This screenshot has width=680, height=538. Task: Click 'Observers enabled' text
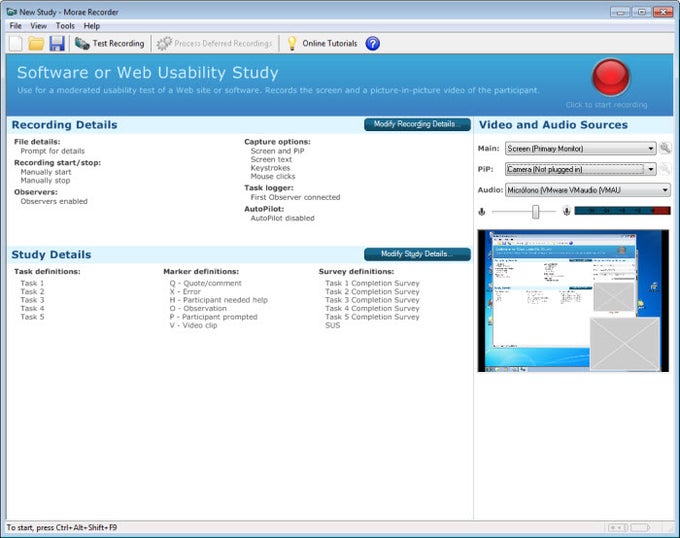click(x=54, y=202)
